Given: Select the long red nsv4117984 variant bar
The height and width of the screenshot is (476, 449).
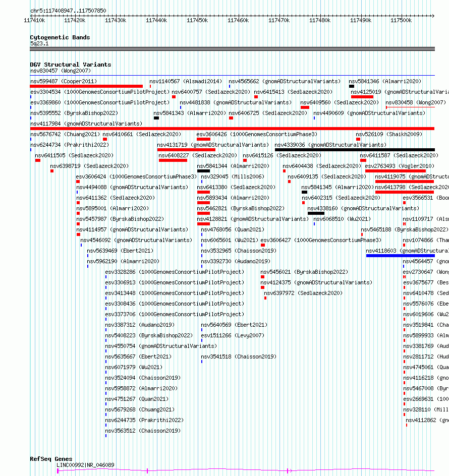Looking at the screenshot, I should tap(232, 129).
